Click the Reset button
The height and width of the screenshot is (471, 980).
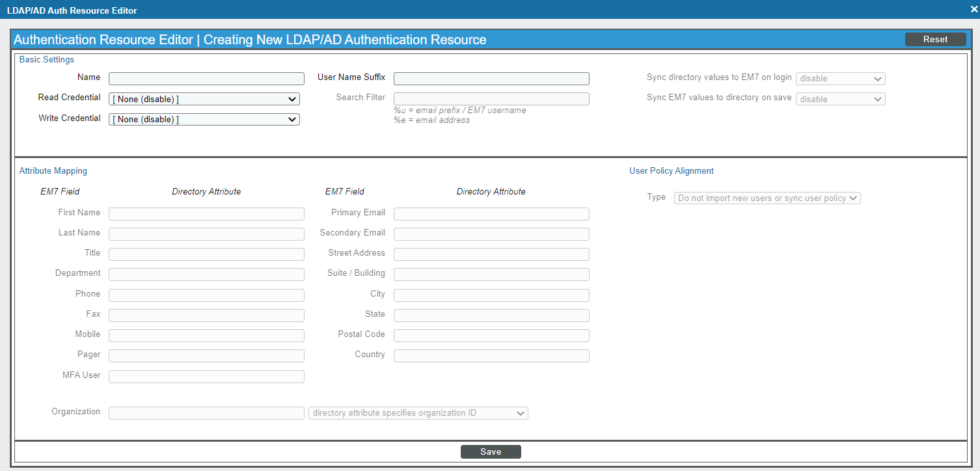(935, 40)
